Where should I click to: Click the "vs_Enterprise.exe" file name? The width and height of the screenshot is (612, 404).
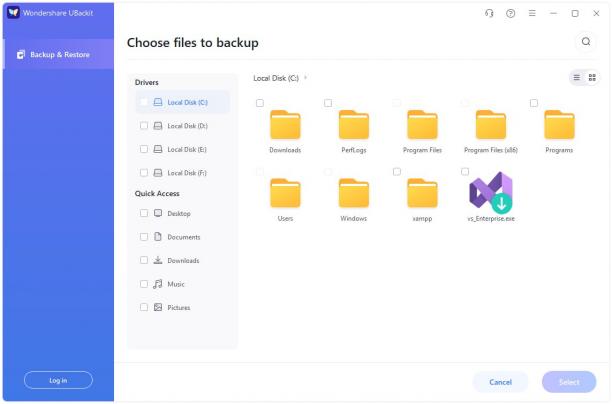[491, 219]
